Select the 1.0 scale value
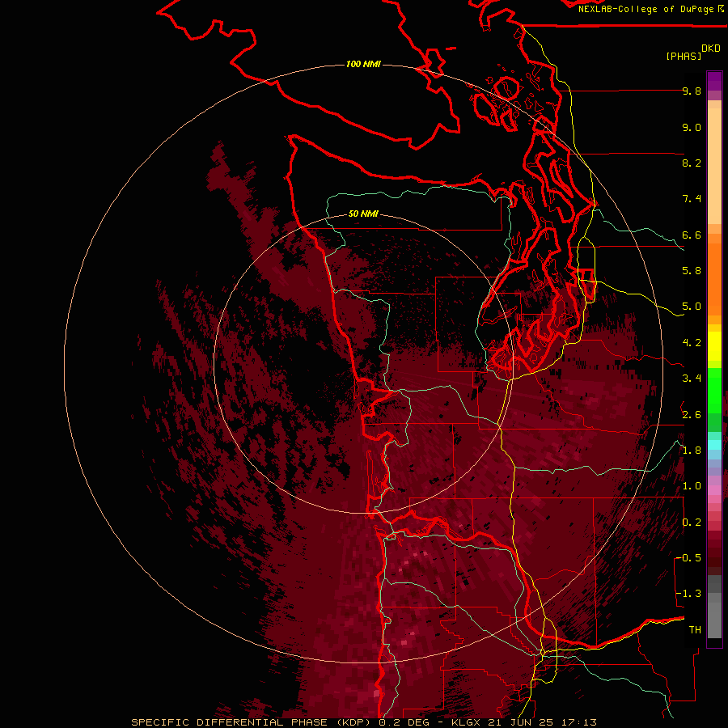 (x=692, y=486)
